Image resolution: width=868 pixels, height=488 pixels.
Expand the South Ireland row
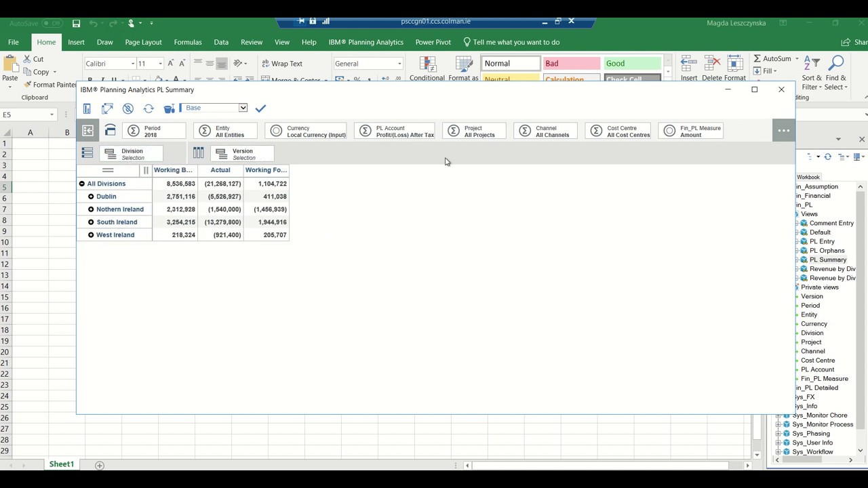click(x=91, y=222)
